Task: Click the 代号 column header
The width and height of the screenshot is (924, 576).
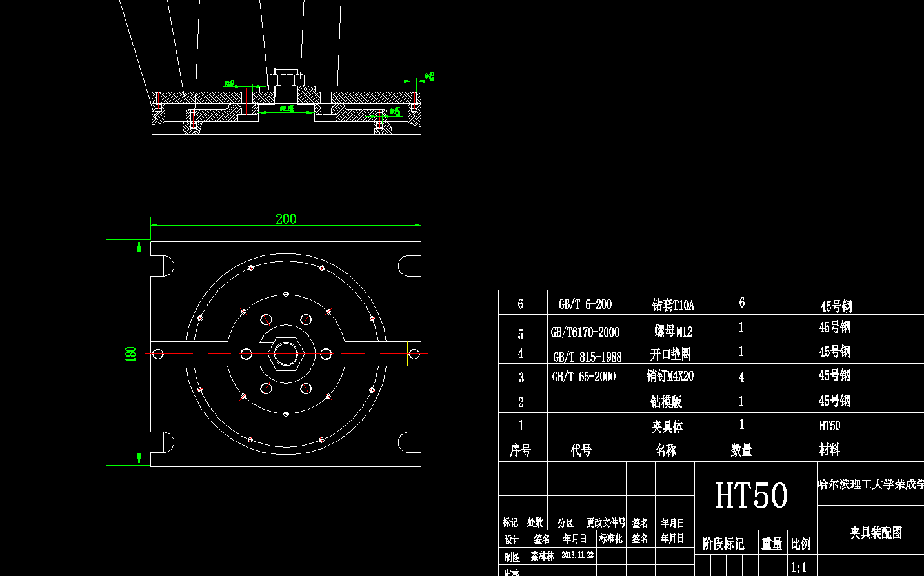Action: click(x=581, y=450)
